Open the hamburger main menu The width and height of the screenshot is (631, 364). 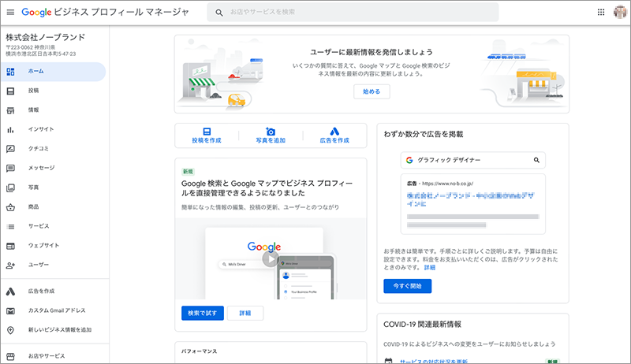[10, 12]
